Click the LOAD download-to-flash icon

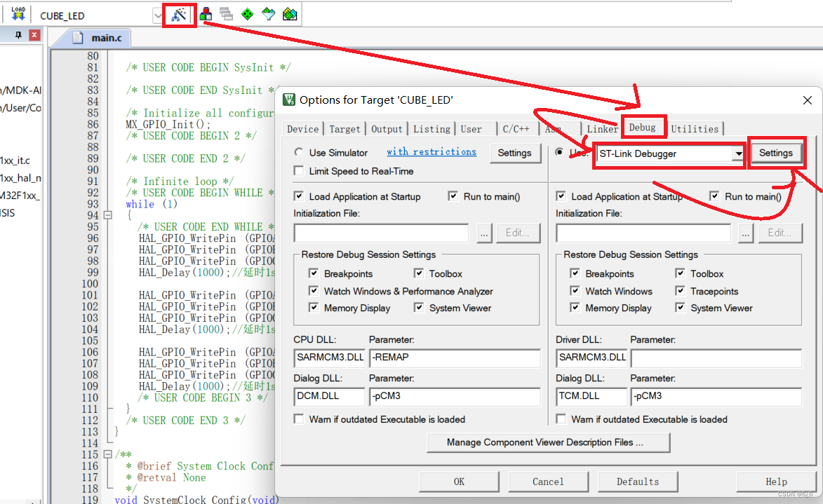coord(18,14)
